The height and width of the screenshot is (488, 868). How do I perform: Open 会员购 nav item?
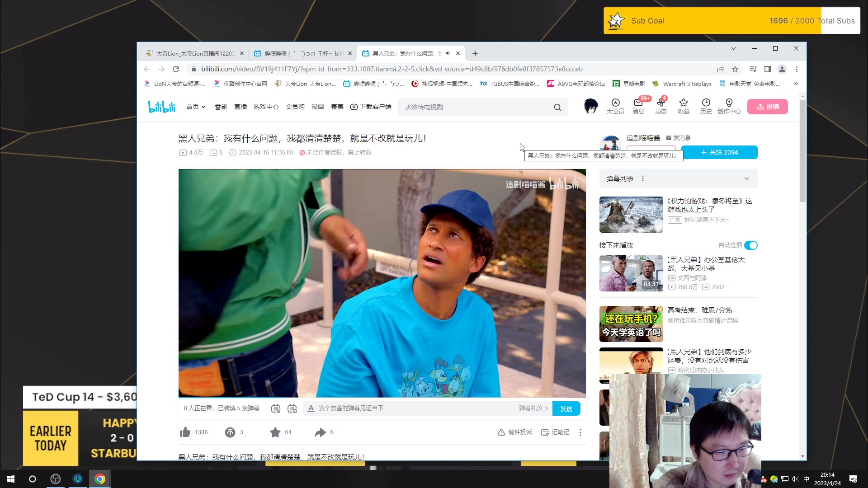tap(295, 107)
